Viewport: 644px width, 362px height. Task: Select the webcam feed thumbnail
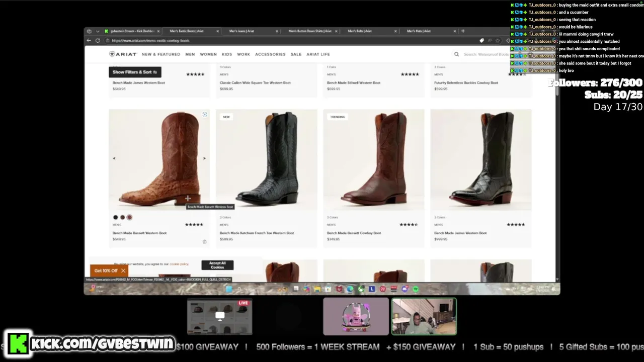tap(424, 317)
